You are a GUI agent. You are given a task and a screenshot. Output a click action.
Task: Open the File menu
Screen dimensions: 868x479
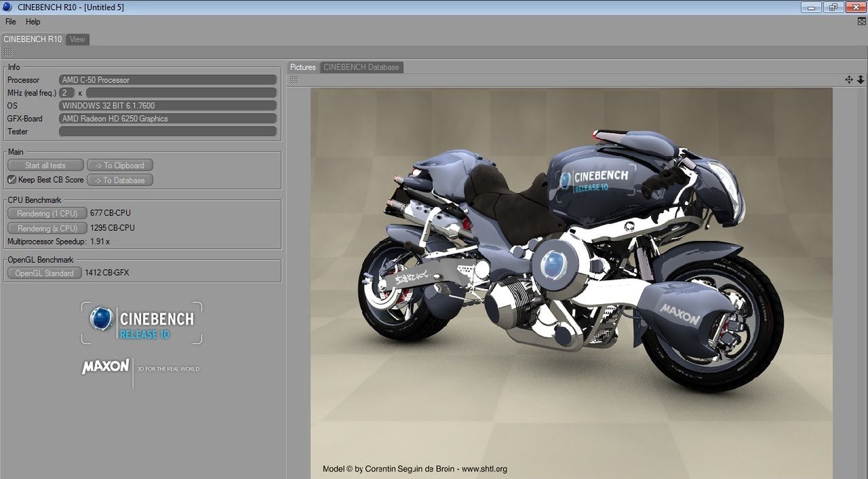point(10,22)
